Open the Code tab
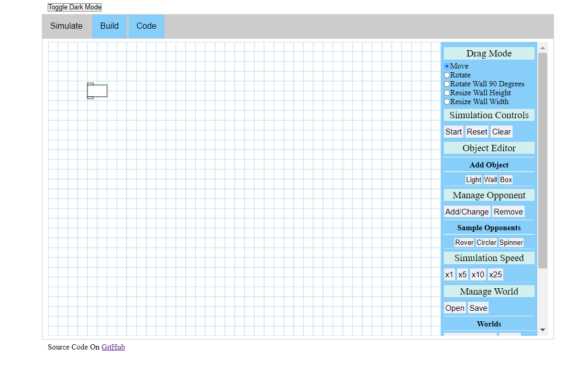The height and width of the screenshot is (372, 588). (146, 26)
